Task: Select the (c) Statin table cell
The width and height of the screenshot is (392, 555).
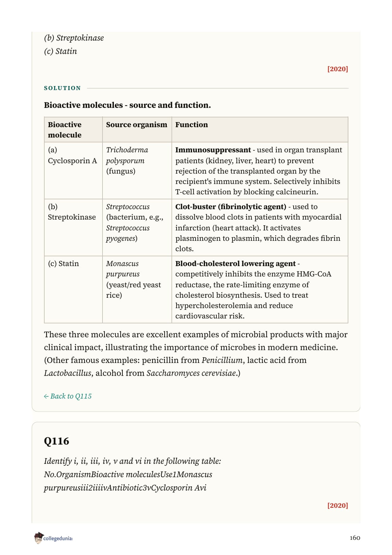Action: coord(73,290)
